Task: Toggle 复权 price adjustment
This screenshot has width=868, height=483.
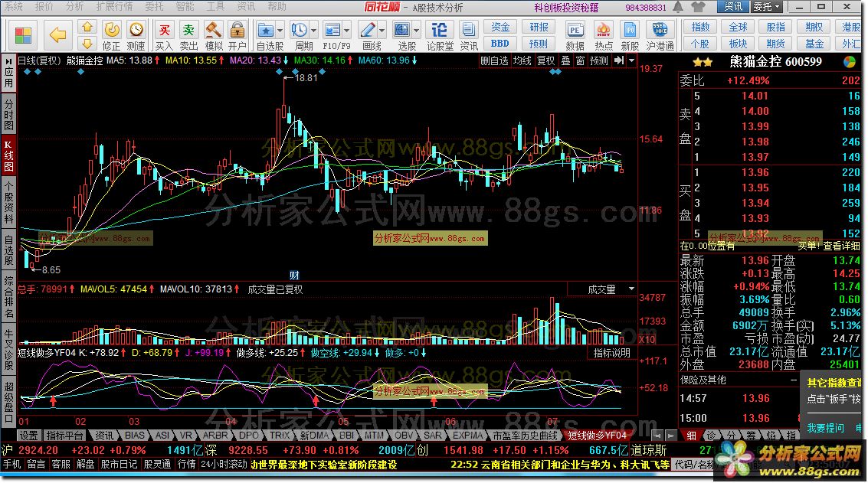Action: coord(545,60)
